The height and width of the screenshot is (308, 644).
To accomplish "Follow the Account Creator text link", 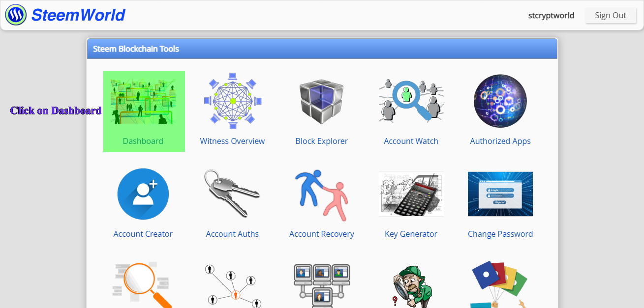I will (x=143, y=234).
